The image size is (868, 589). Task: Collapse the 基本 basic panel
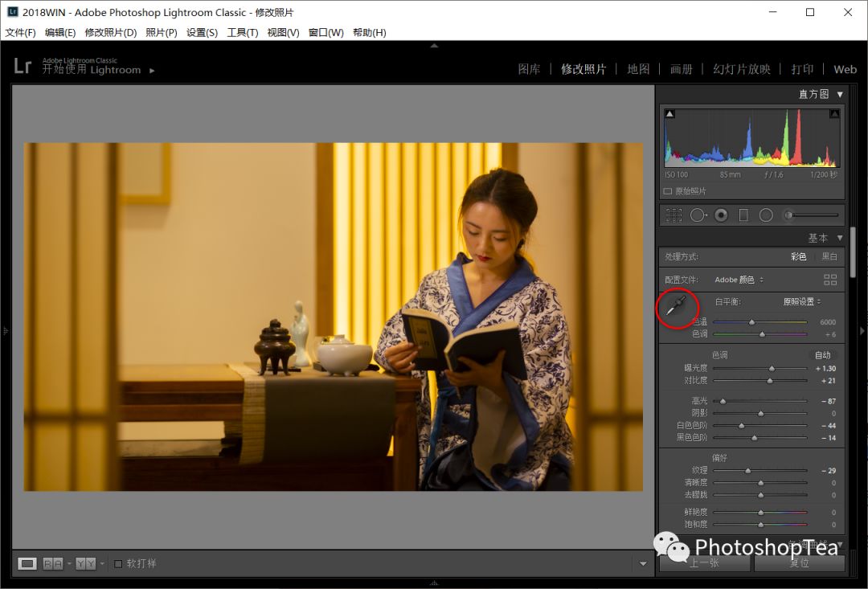pyautogui.click(x=840, y=238)
